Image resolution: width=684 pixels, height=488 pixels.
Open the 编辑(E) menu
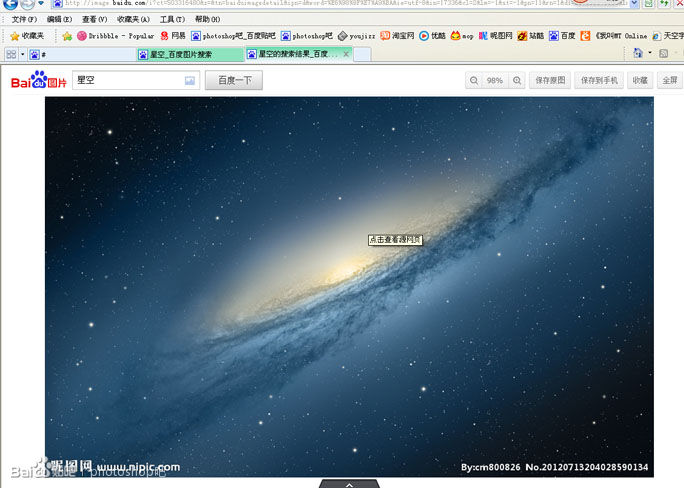coord(59,19)
